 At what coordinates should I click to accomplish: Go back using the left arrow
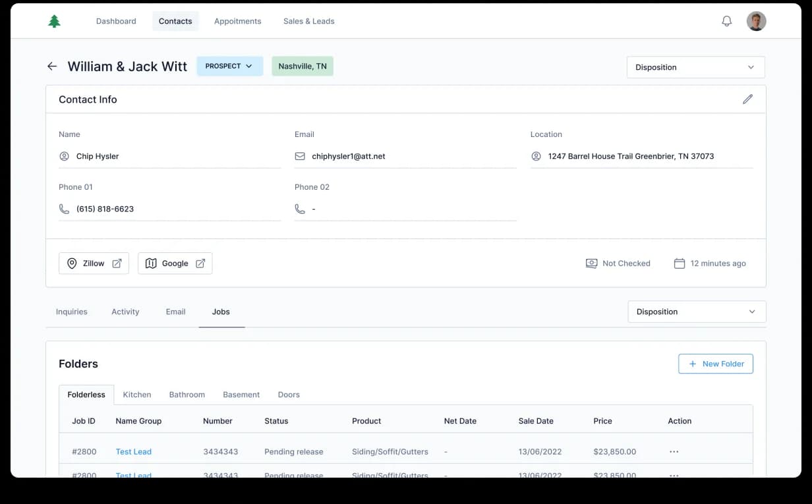pos(52,67)
